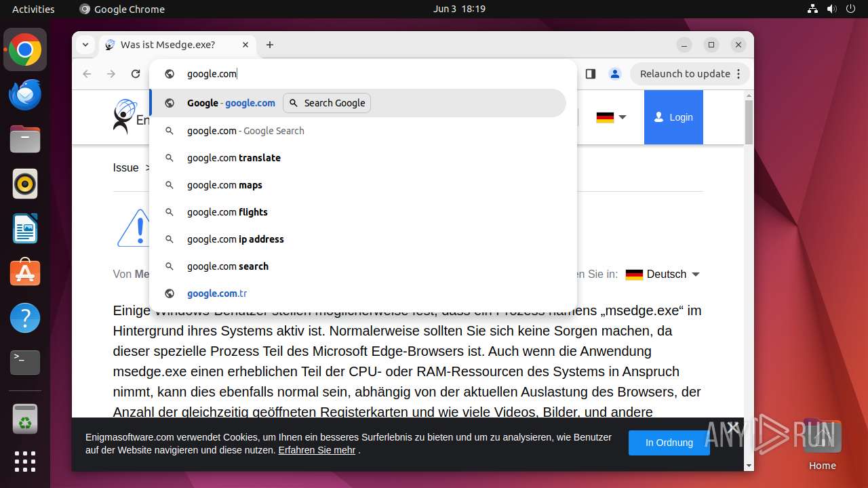Toggle Chrome's side panel icon

pyautogui.click(x=591, y=74)
